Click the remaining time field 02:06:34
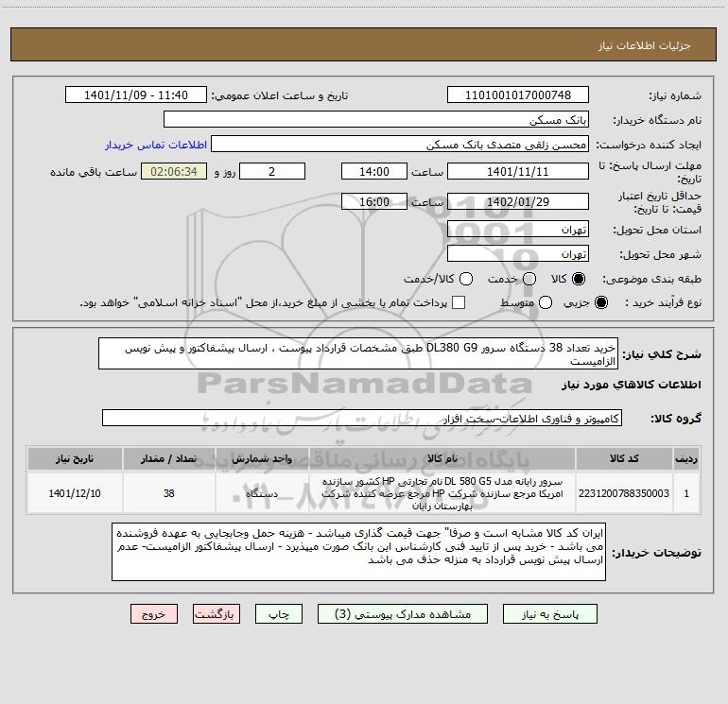 tap(174, 171)
